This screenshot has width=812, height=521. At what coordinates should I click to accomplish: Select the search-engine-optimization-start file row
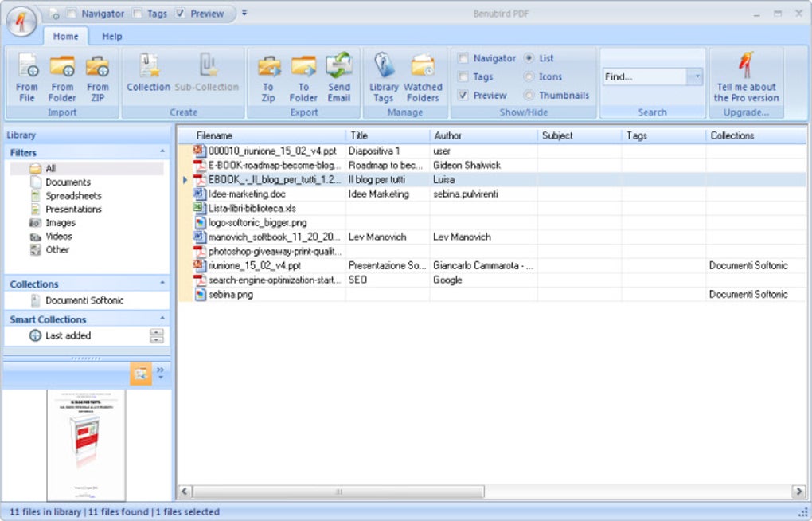pos(492,280)
